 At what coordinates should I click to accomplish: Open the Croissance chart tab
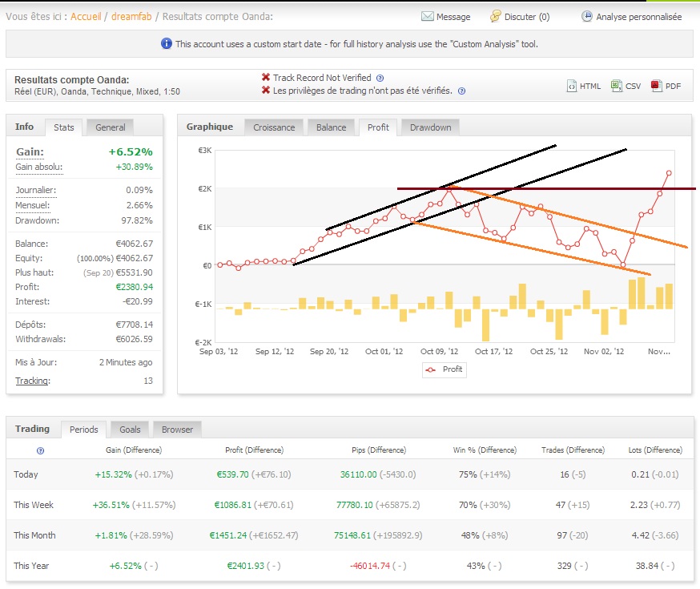(274, 127)
